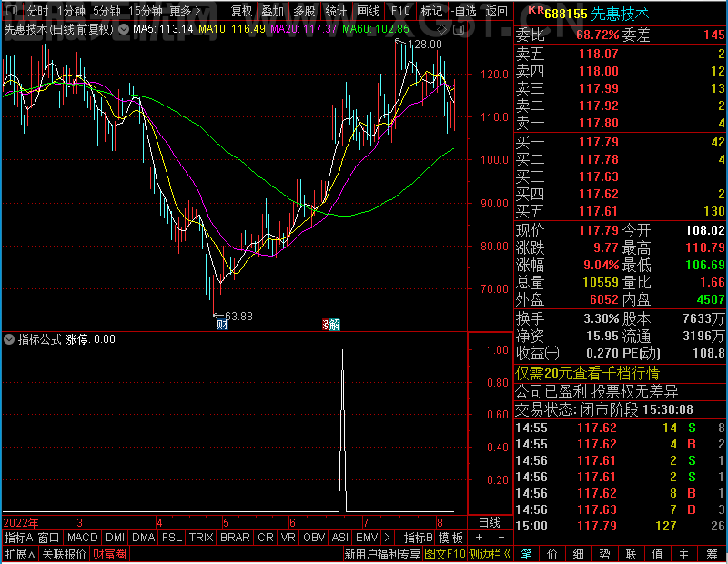This screenshot has width=728, height=564.
Task: Open 统计 statistics tool
Action: [336, 11]
